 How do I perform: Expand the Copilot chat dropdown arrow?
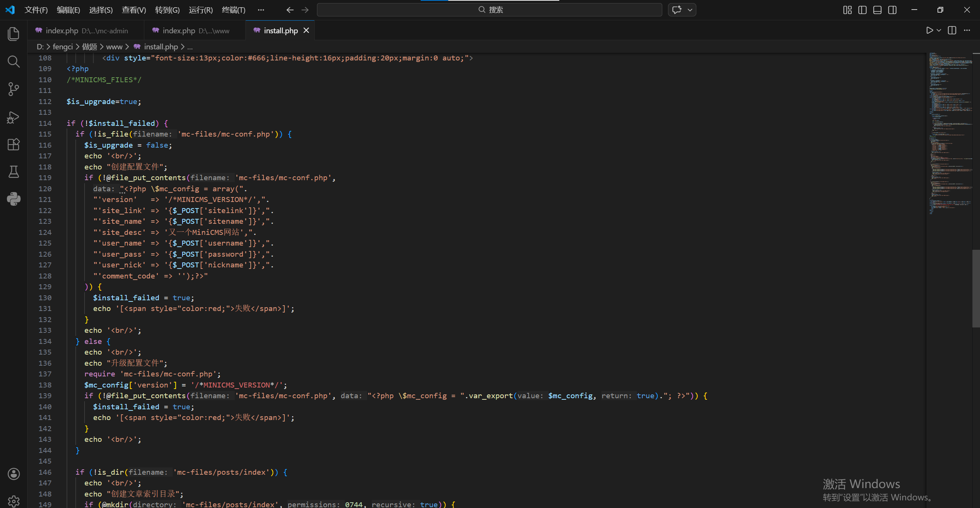click(x=690, y=10)
